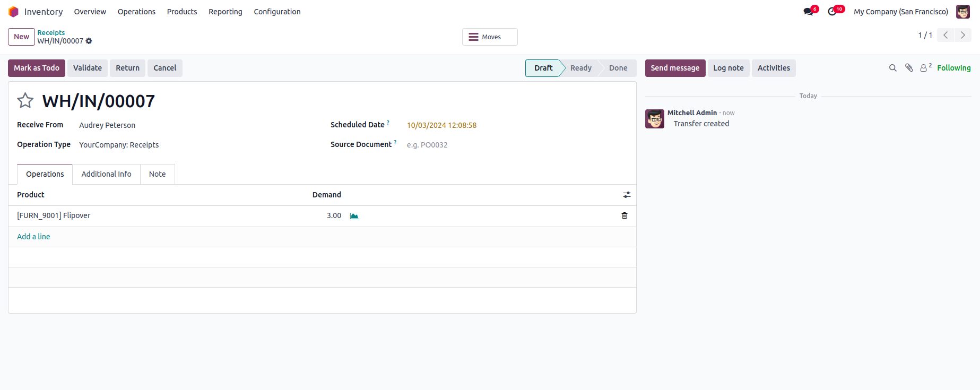Image resolution: width=980 pixels, height=390 pixels.
Task: Open the Moves smart button
Action: [x=489, y=37]
